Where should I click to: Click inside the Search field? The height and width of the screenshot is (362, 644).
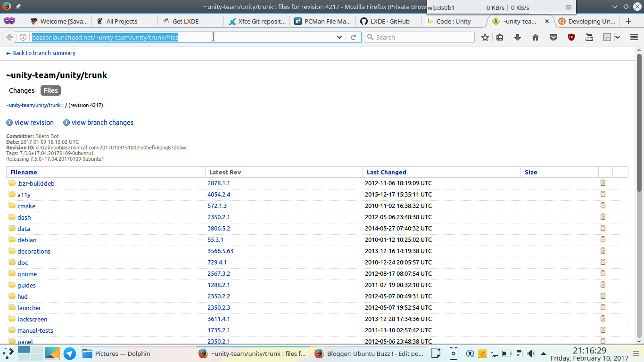tap(420, 37)
